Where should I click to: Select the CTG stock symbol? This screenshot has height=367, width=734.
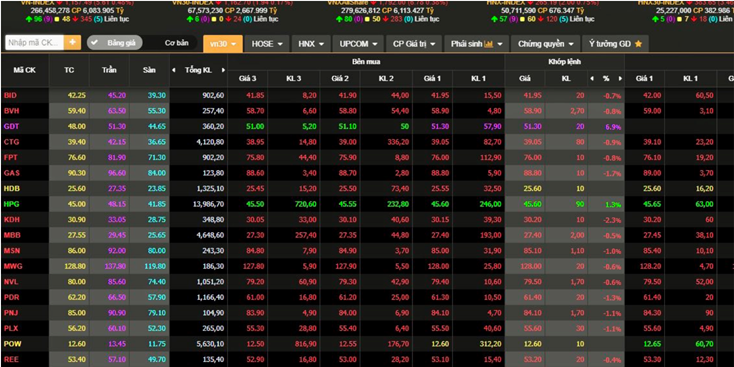(11, 142)
